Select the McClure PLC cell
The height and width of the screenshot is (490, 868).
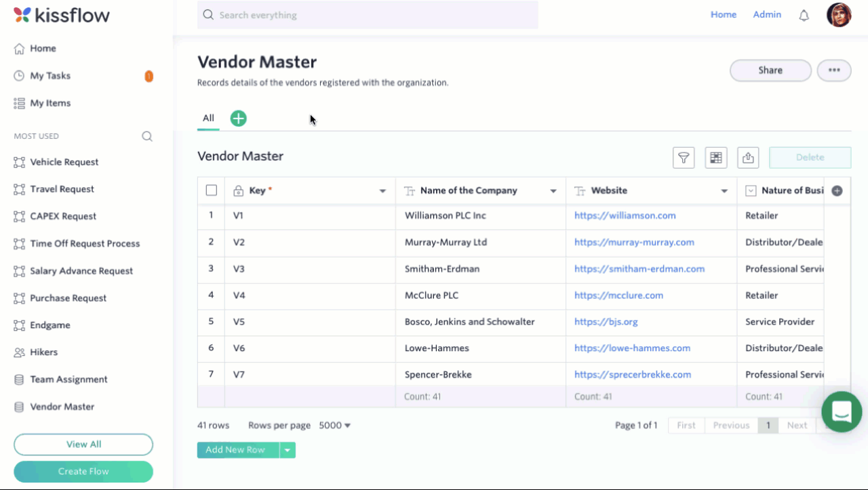point(481,295)
